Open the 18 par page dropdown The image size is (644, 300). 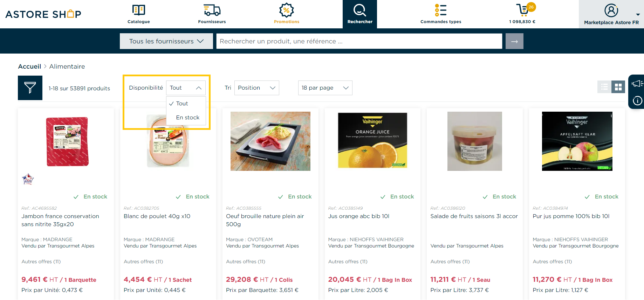(325, 88)
